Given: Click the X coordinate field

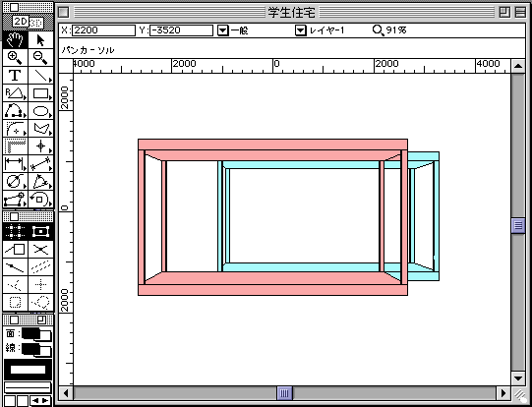Looking at the screenshot, I should click(104, 30).
